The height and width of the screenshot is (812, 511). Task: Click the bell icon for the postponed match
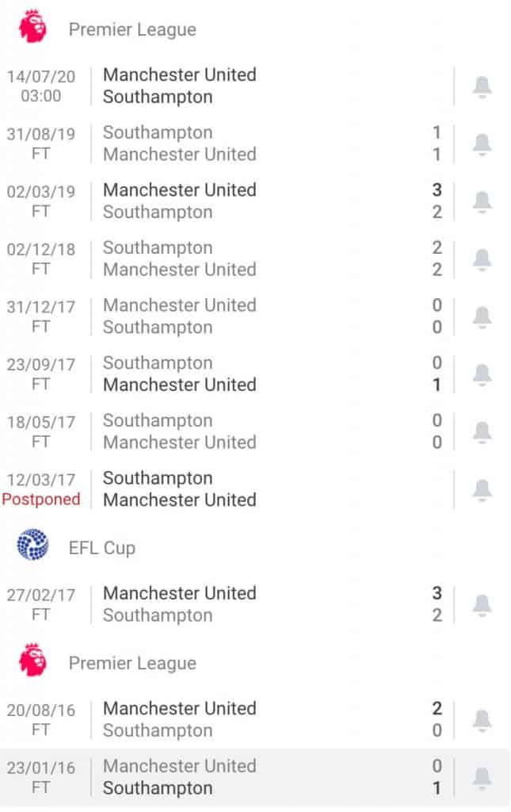[482, 489]
